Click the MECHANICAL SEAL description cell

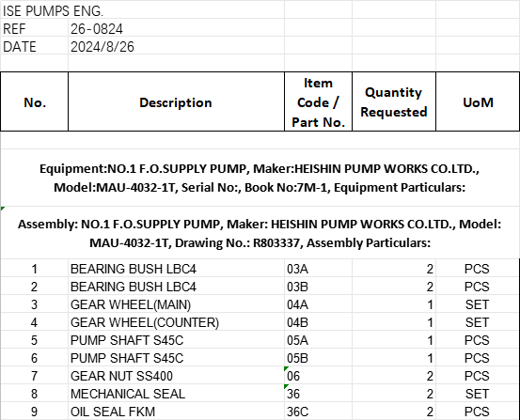pos(176,394)
